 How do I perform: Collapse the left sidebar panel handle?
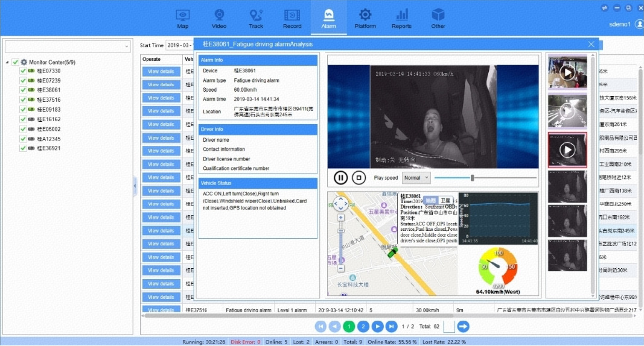(x=135, y=186)
